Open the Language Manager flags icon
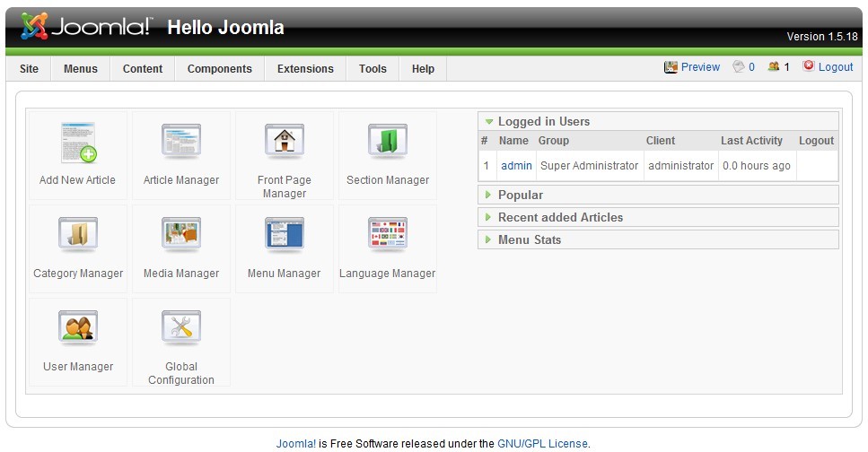Image resolution: width=868 pixels, height=452 pixels. (388, 235)
